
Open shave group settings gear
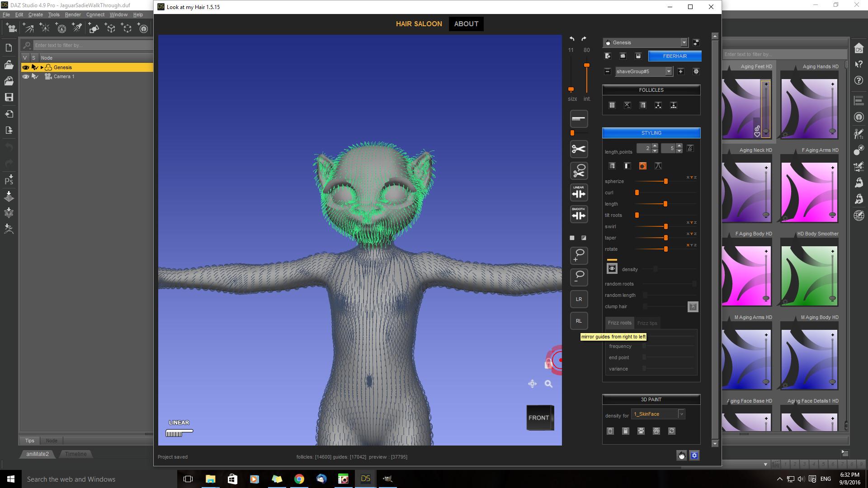(696, 71)
